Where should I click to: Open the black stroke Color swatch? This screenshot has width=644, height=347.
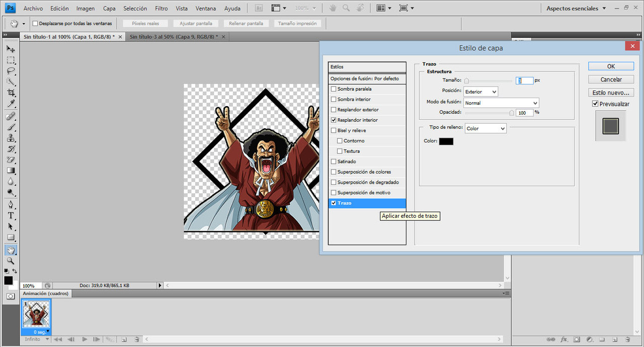point(446,141)
